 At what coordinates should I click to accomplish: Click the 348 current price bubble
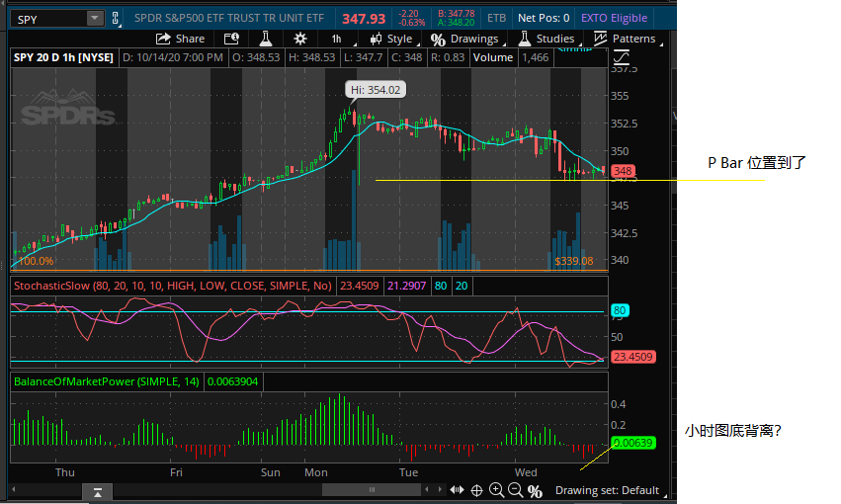point(623,171)
